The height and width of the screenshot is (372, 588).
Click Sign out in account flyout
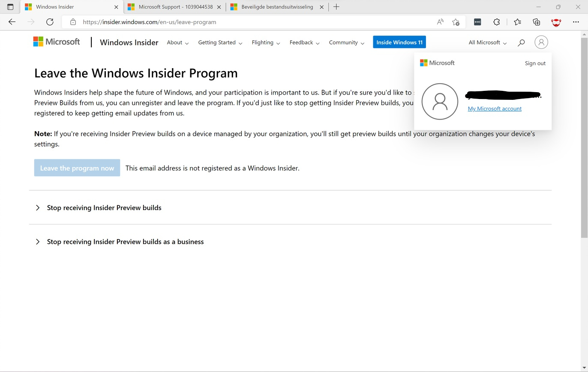coord(535,63)
